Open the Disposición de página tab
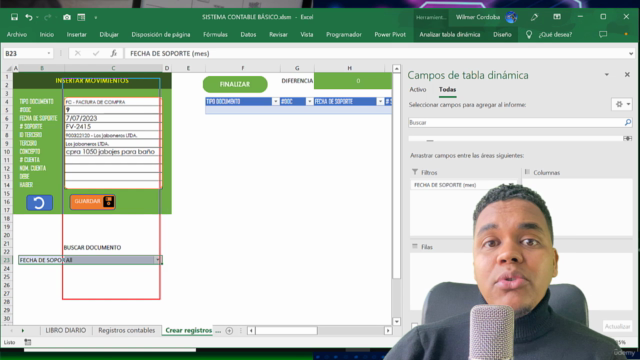Screen dimensions: 640x360 pyautogui.click(x=161, y=35)
